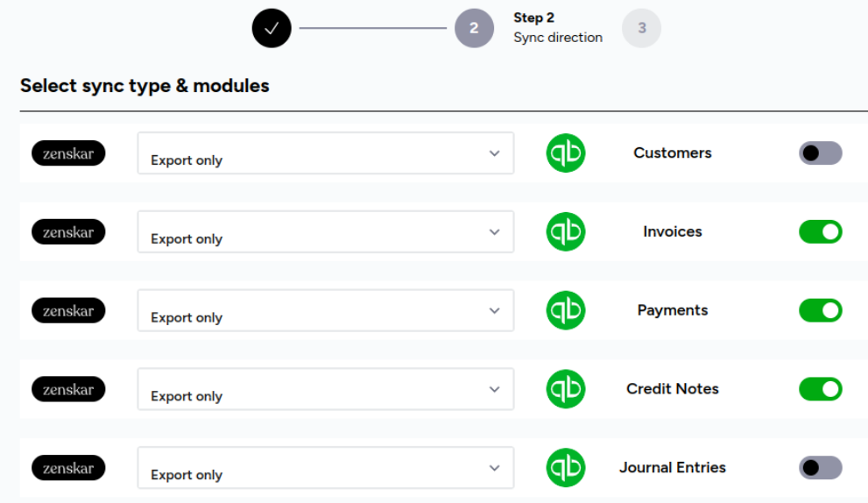Click the Credit Notes module label

[x=673, y=389]
